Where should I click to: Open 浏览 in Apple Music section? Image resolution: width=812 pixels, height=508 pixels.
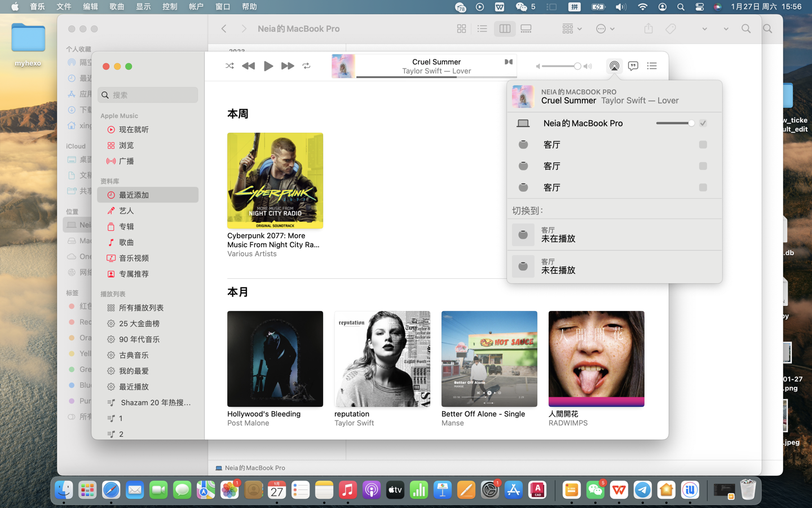(x=148, y=145)
